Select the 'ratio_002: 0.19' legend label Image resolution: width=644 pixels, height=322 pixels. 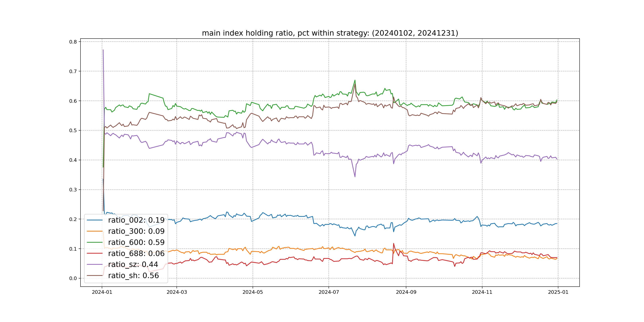[x=136, y=220]
